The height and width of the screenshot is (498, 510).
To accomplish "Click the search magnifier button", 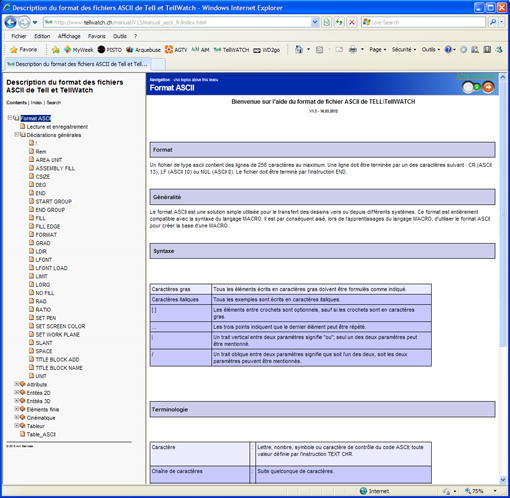I will point(492,22).
